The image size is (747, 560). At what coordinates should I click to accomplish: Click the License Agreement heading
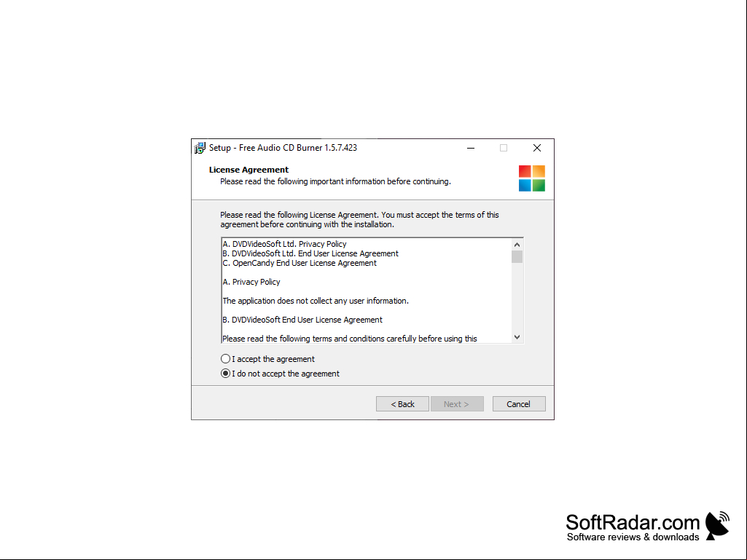(x=249, y=170)
